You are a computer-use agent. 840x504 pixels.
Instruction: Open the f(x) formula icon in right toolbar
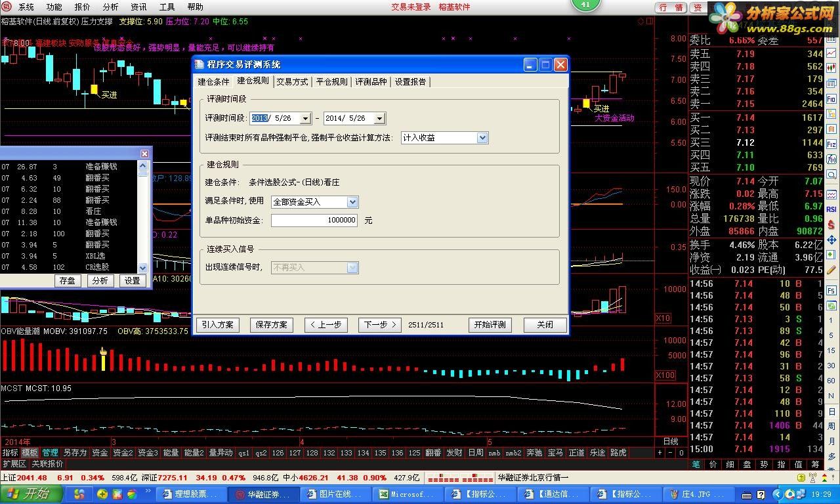pos(831,159)
